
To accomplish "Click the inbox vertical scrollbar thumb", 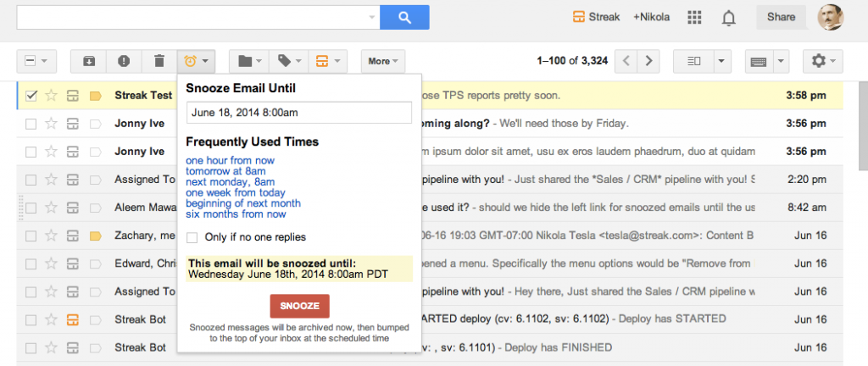I will point(863,125).
